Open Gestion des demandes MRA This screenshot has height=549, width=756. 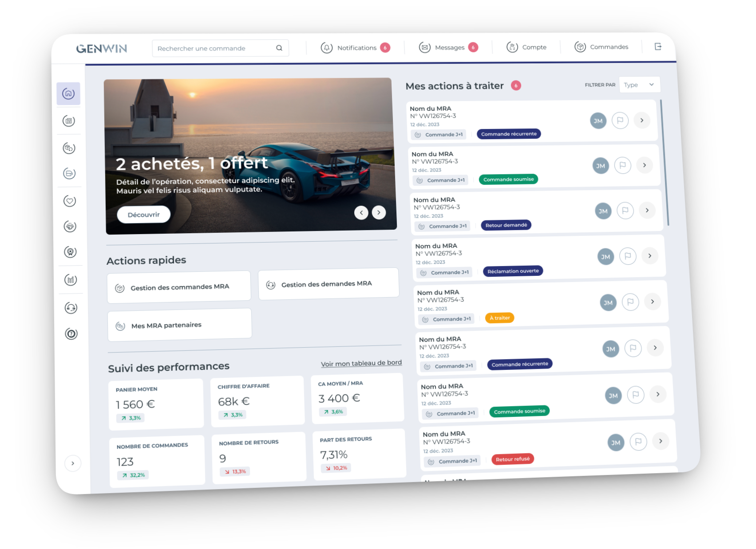(x=329, y=284)
